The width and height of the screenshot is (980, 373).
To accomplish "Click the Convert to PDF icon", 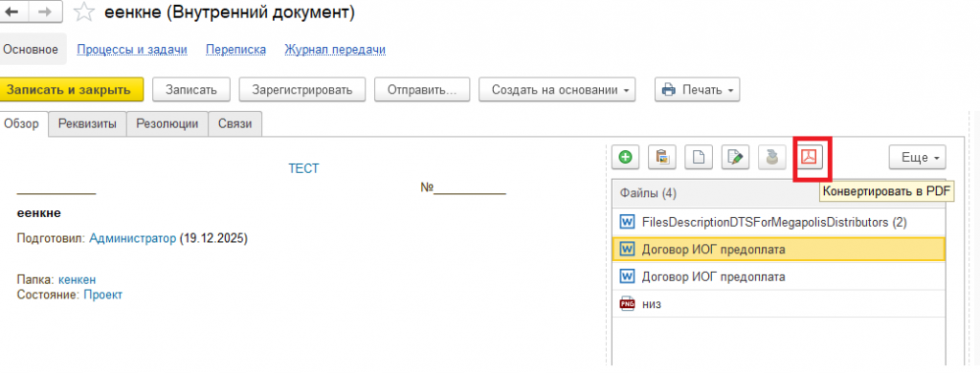I will (x=810, y=158).
